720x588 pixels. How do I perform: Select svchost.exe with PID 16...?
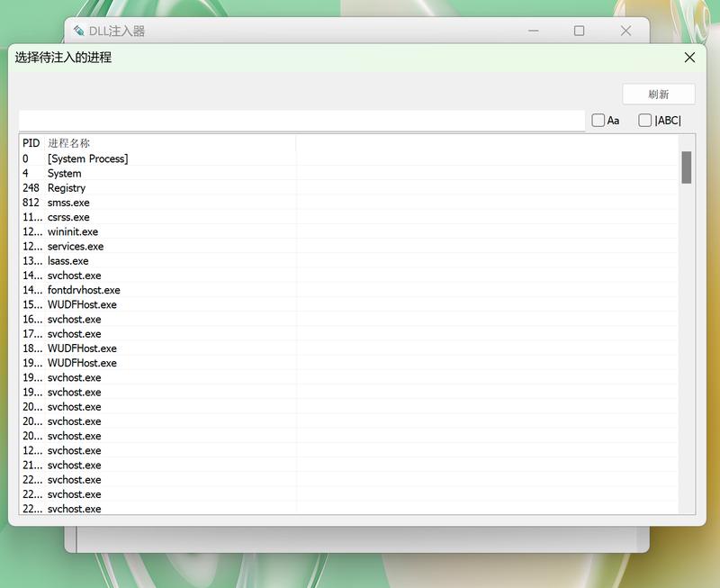(x=349, y=320)
